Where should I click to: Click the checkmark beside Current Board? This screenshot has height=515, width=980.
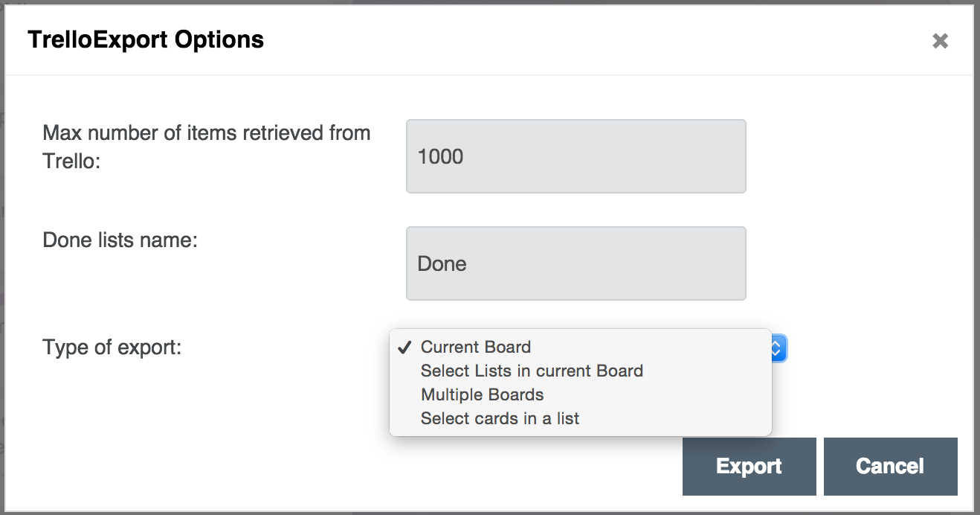click(404, 347)
